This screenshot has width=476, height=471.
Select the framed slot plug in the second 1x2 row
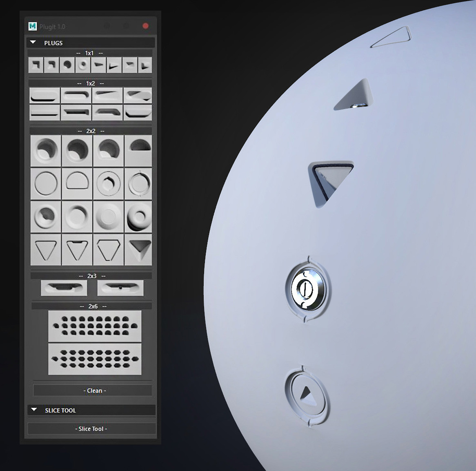tap(76, 112)
